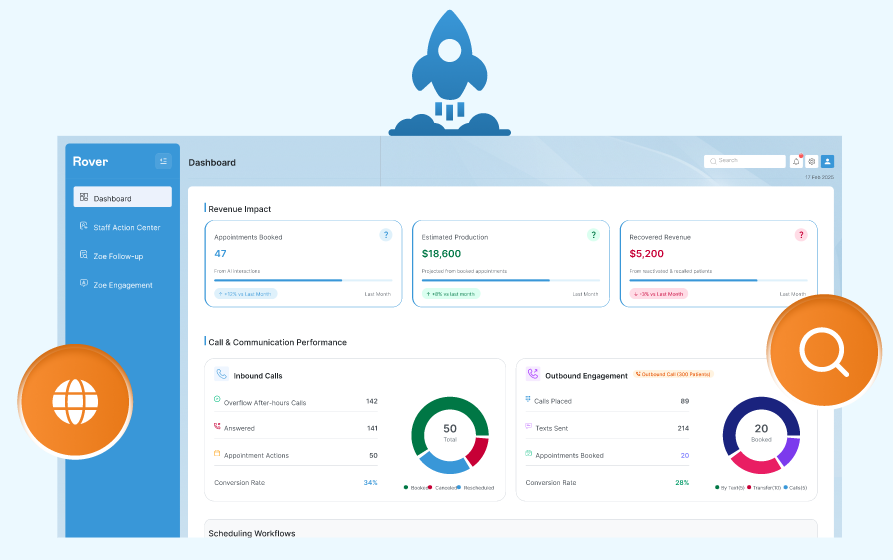This screenshot has height=560, width=893.
Task: Click the Dashboard grid icon in sidebar
Action: click(84, 197)
